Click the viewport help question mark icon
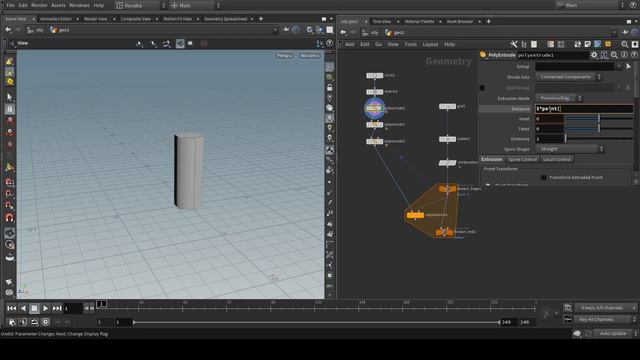The width and height of the screenshot is (640, 360). (329, 43)
